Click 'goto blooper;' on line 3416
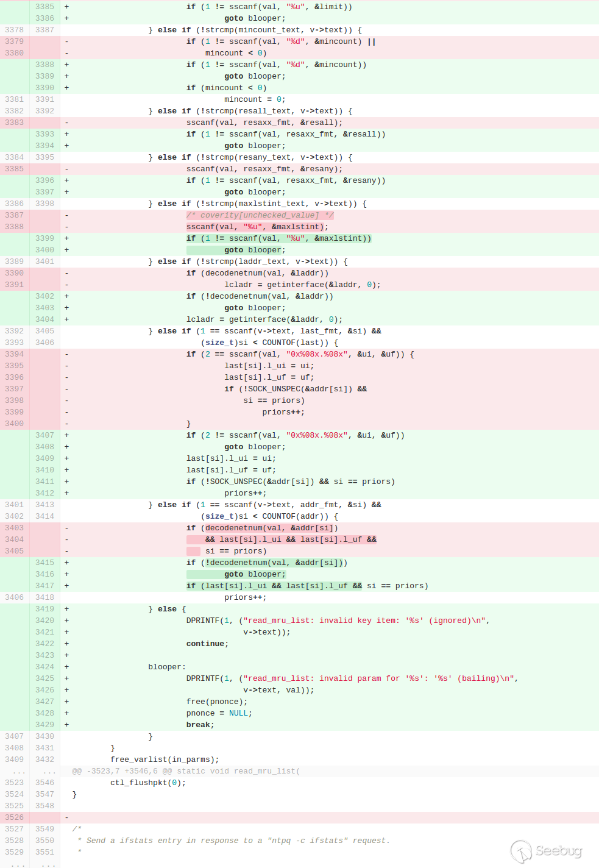The width and height of the screenshot is (599, 868). coord(255,574)
